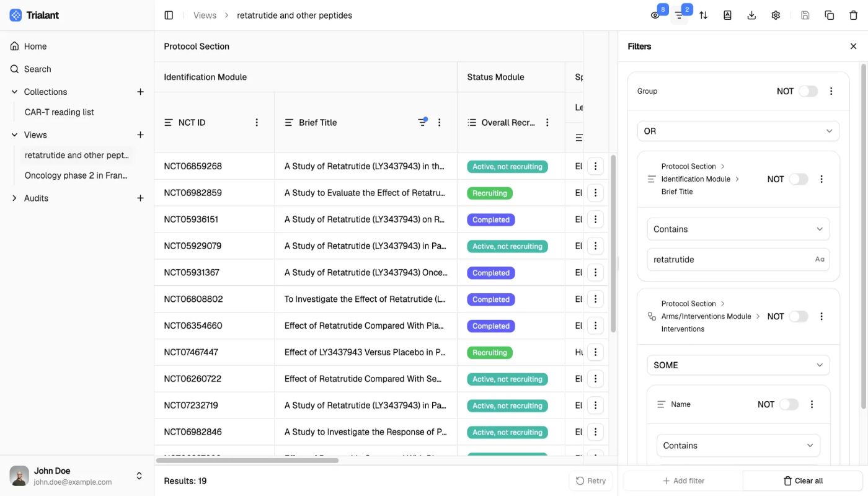Click title 'To Investigate the Effect of Retatrutide'
Image resolution: width=868 pixels, height=496 pixels.
pos(365,299)
